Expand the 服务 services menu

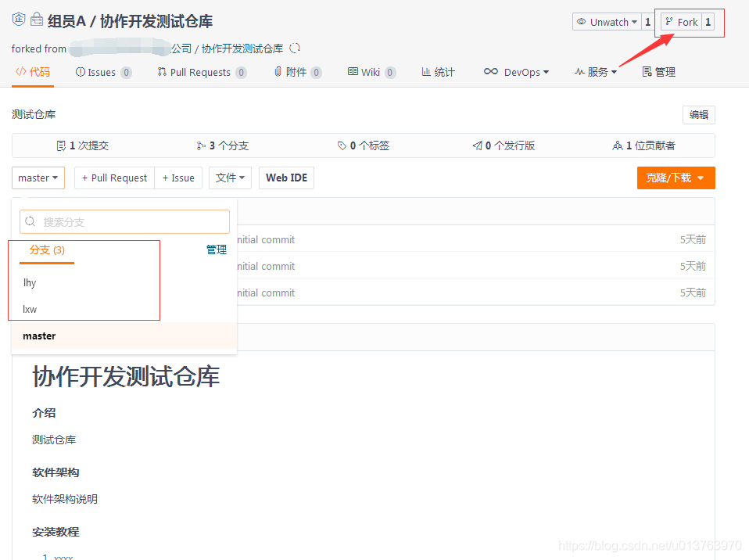click(596, 72)
